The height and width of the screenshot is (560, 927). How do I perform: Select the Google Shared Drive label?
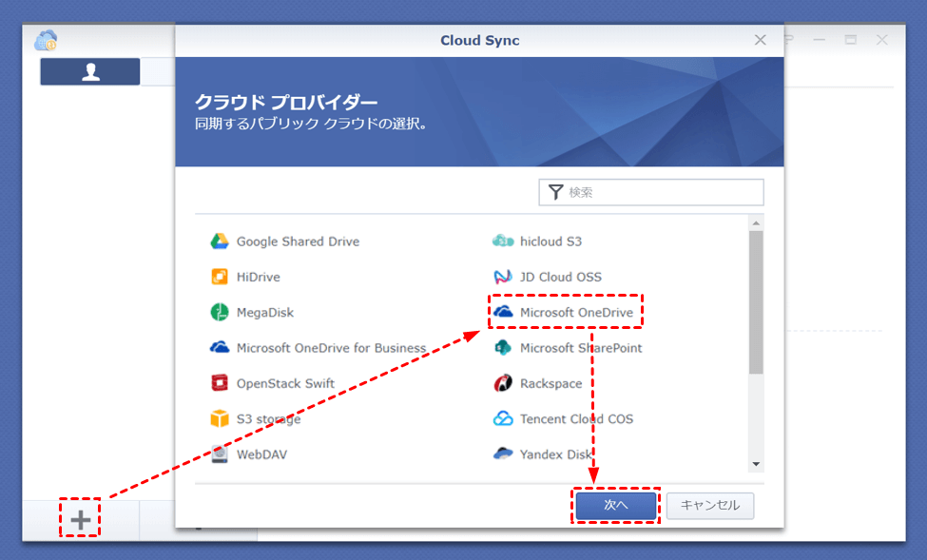pyautogui.click(x=298, y=241)
